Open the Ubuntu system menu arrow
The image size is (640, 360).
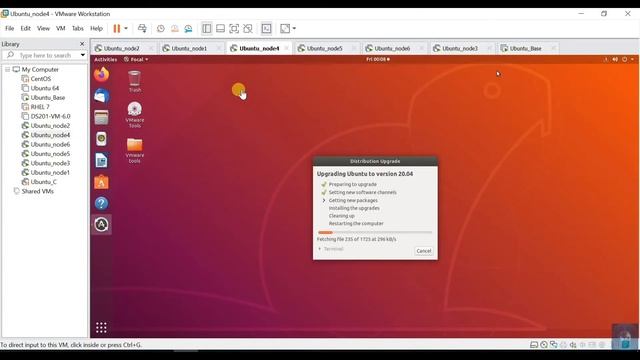click(632, 60)
